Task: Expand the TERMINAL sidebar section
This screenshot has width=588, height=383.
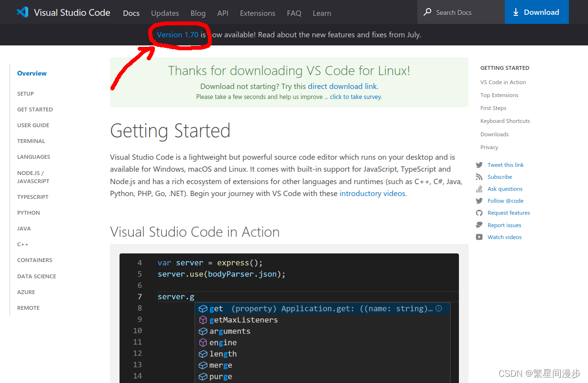Action: pyautogui.click(x=31, y=141)
